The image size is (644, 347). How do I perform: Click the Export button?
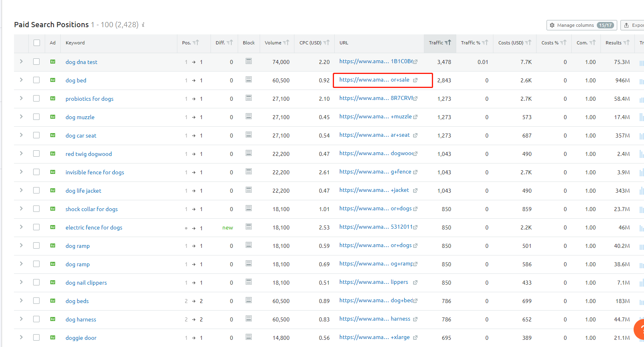(634, 25)
